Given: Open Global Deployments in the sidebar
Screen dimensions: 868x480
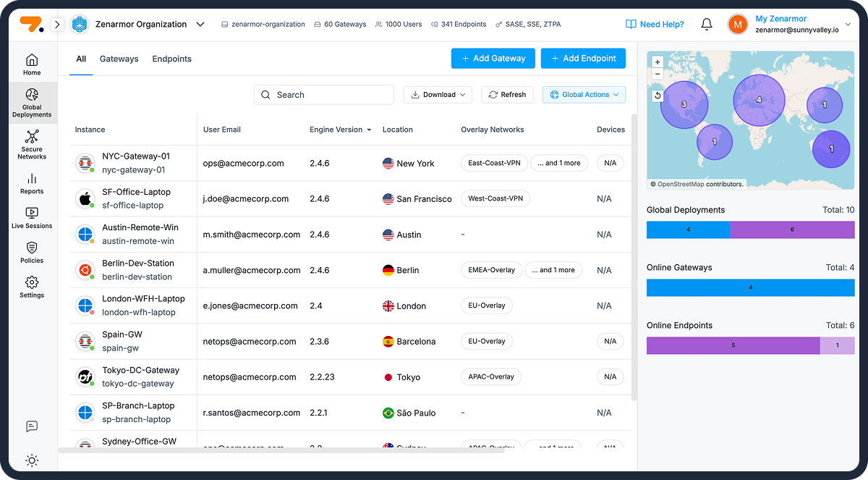Looking at the screenshot, I should [32, 101].
